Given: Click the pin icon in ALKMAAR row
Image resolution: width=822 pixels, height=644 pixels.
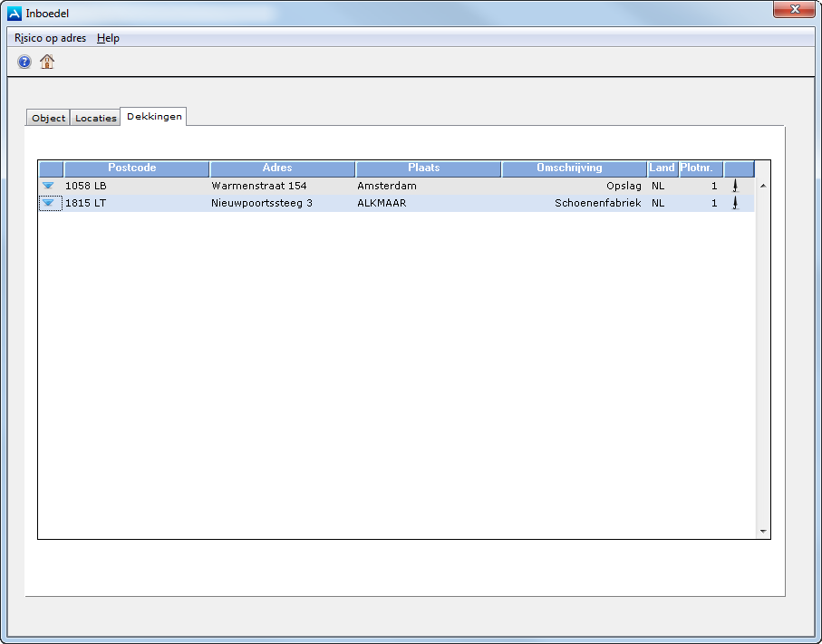Looking at the screenshot, I should point(735,204).
